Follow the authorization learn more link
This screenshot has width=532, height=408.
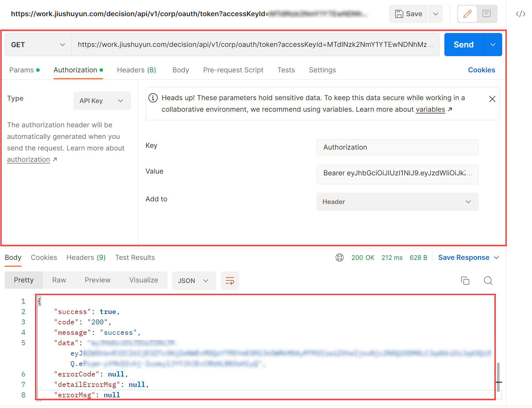29,159
